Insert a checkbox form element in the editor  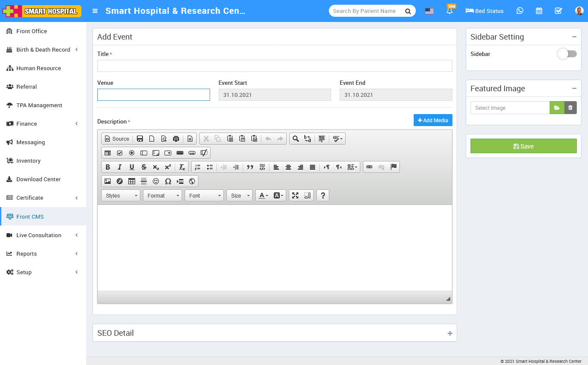[x=120, y=153]
